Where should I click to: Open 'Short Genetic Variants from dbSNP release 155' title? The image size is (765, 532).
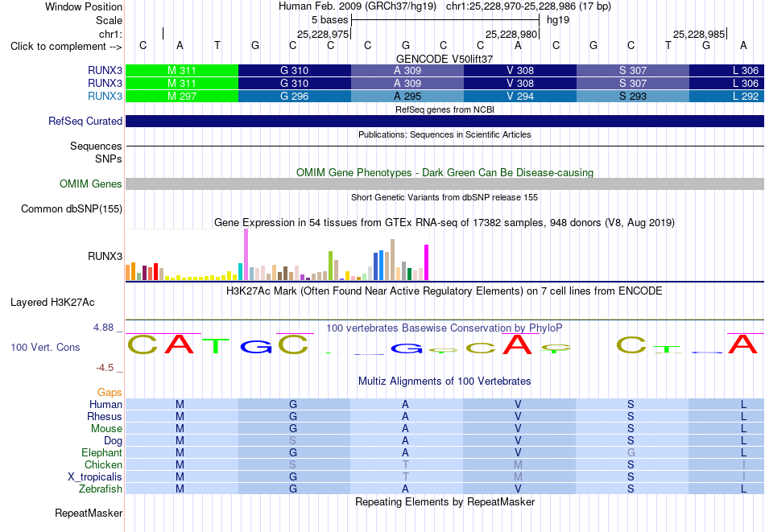[445, 197]
